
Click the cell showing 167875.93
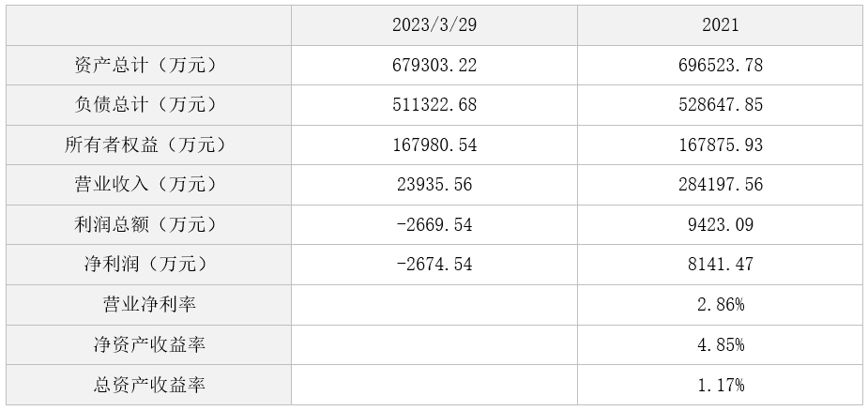click(x=720, y=145)
